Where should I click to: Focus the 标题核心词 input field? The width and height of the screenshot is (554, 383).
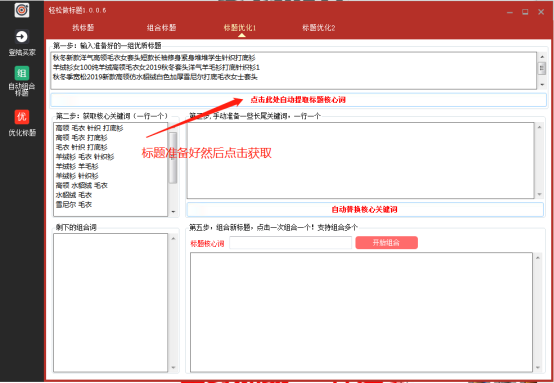pyautogui.click(x=290, y=243)
